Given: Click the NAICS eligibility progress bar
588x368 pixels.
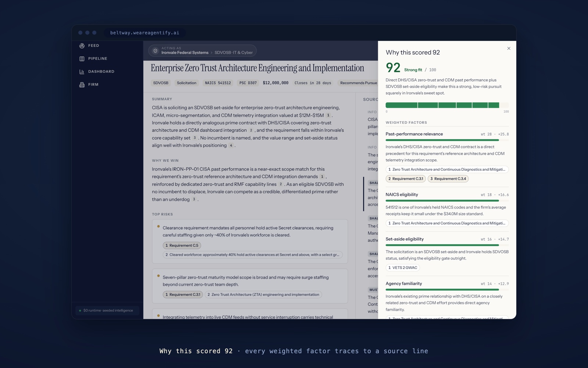Looking at the screenshot, I should click(447, 201).
